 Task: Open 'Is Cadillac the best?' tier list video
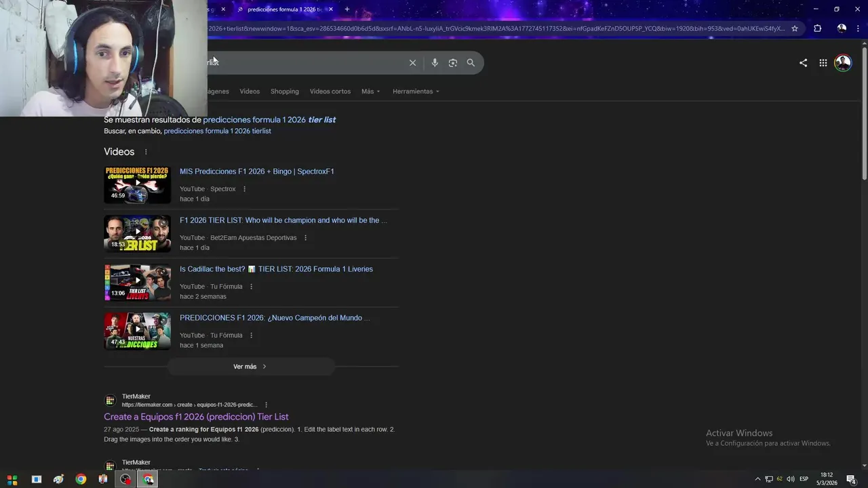[276, 269]
